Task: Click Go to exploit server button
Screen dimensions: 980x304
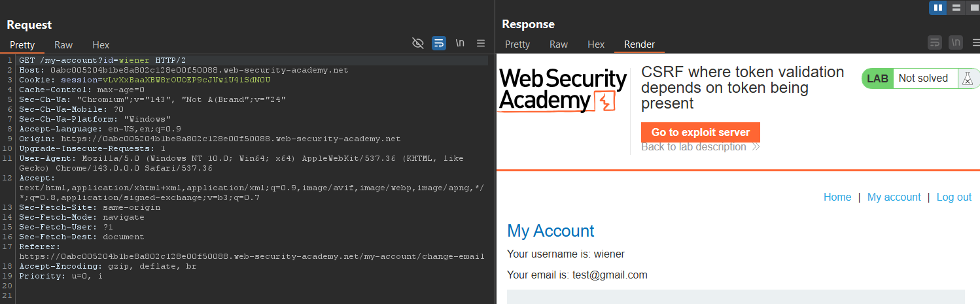Action: point(701,132)
